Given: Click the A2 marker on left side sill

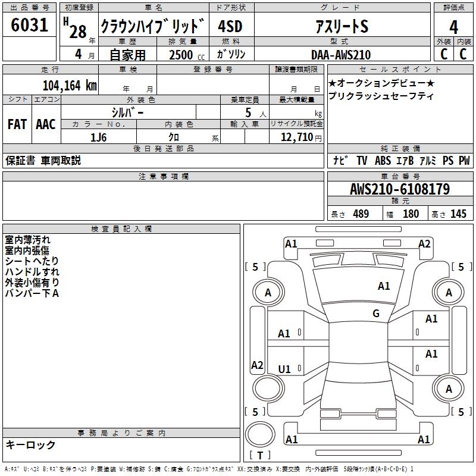Looking at the screenshot, I should tap(257, 365).
